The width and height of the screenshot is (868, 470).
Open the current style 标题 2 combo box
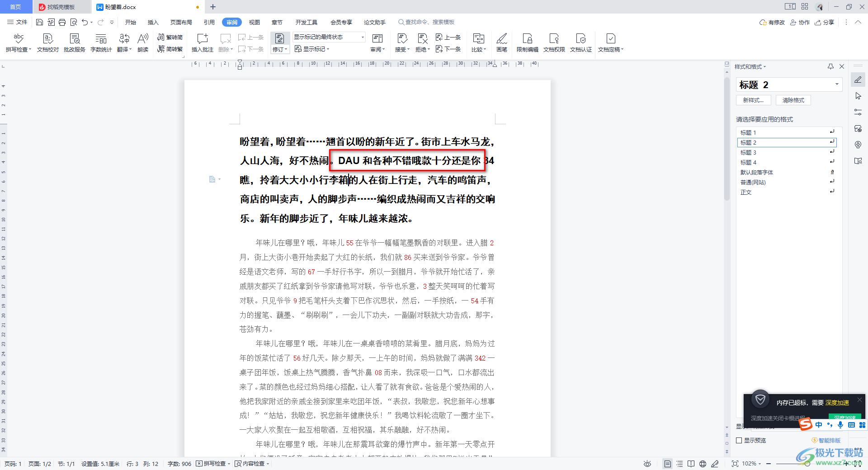coord(789,85)
